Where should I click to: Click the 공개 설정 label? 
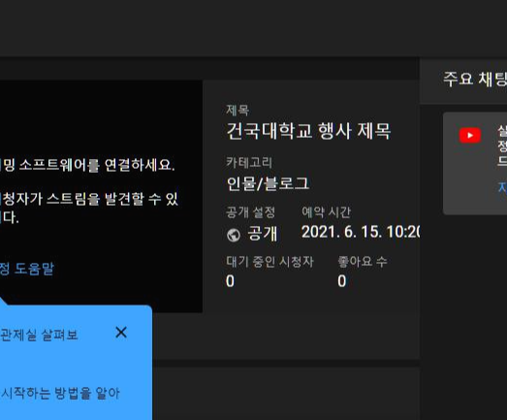click(250, 212)
